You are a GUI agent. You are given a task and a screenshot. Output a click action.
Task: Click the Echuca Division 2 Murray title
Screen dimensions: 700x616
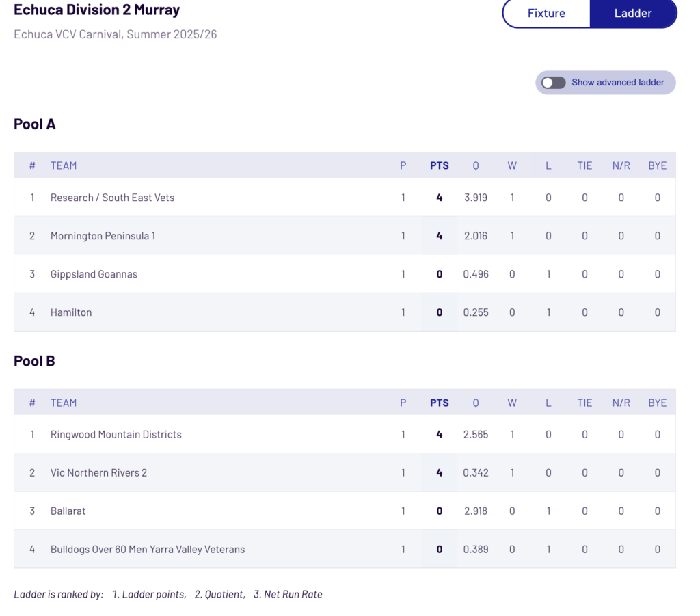coord(97,10)
